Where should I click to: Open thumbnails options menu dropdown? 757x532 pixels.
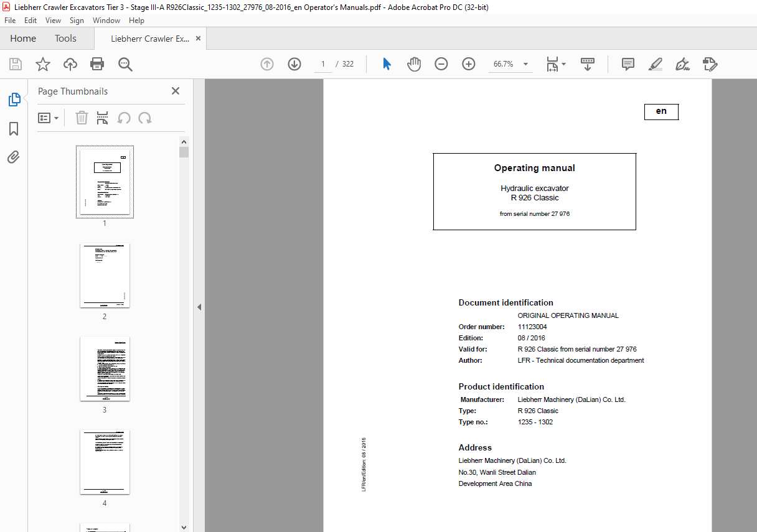pyautogui.click(x=48, y=118)
